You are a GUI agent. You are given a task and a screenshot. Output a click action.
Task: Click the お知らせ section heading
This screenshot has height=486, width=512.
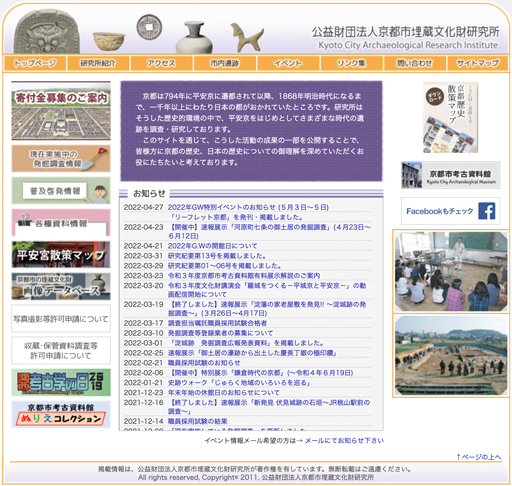click(x=149, y=193)
